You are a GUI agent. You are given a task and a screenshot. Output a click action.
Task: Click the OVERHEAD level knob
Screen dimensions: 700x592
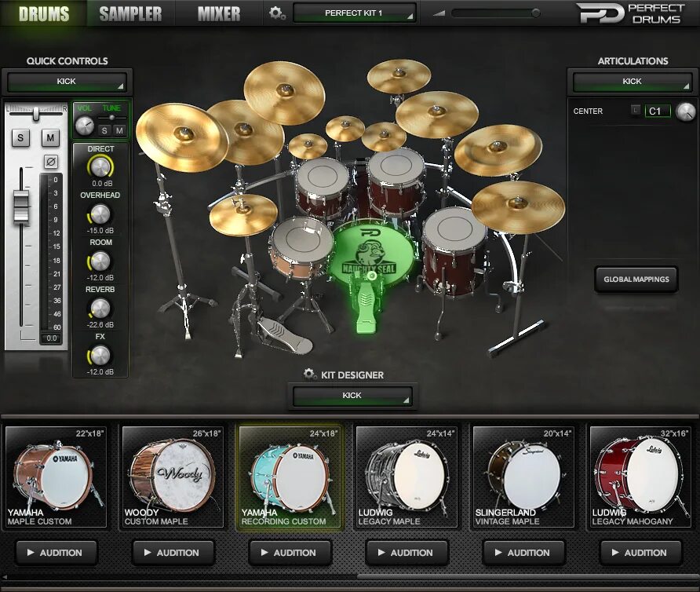click(x=100, y=214)
